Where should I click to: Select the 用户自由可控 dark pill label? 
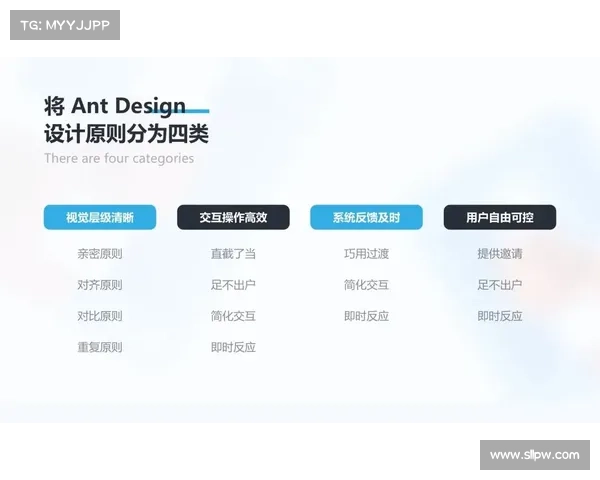tap(500, 217)
